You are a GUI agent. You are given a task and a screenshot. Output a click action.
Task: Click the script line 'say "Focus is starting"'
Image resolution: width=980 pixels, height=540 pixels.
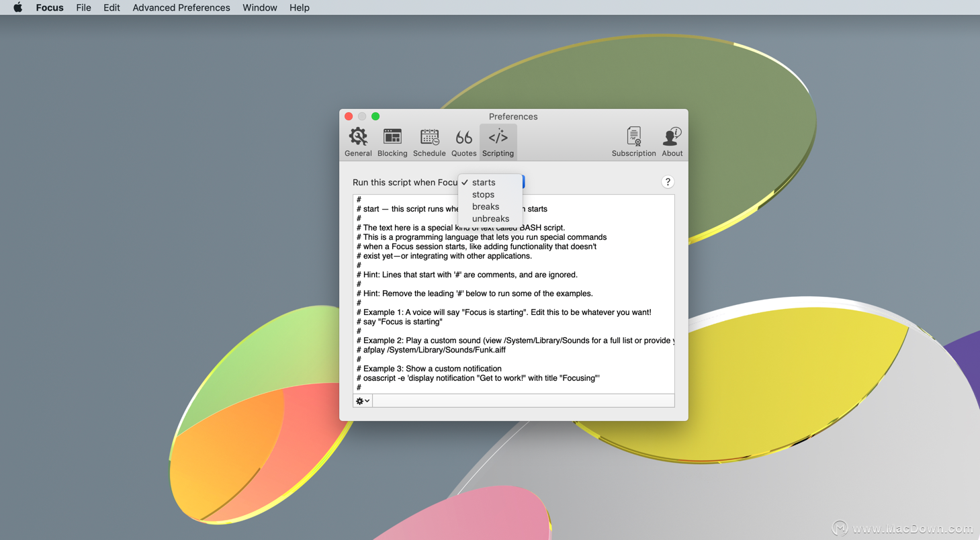400,322
